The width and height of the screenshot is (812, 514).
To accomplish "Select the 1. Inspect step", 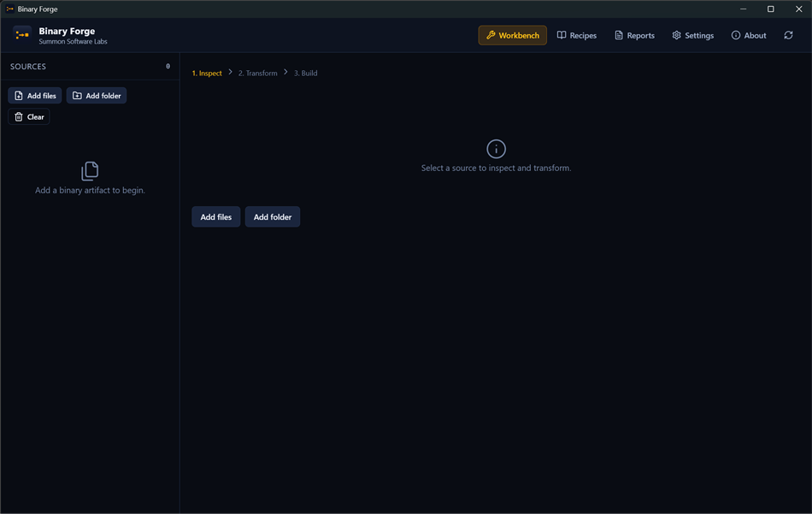I will [207, 73].
